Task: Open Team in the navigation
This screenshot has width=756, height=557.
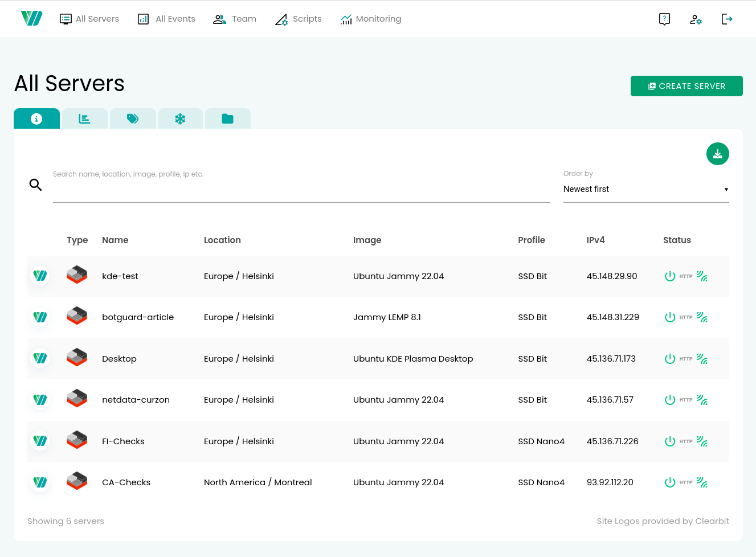Action: pos(235,19)
